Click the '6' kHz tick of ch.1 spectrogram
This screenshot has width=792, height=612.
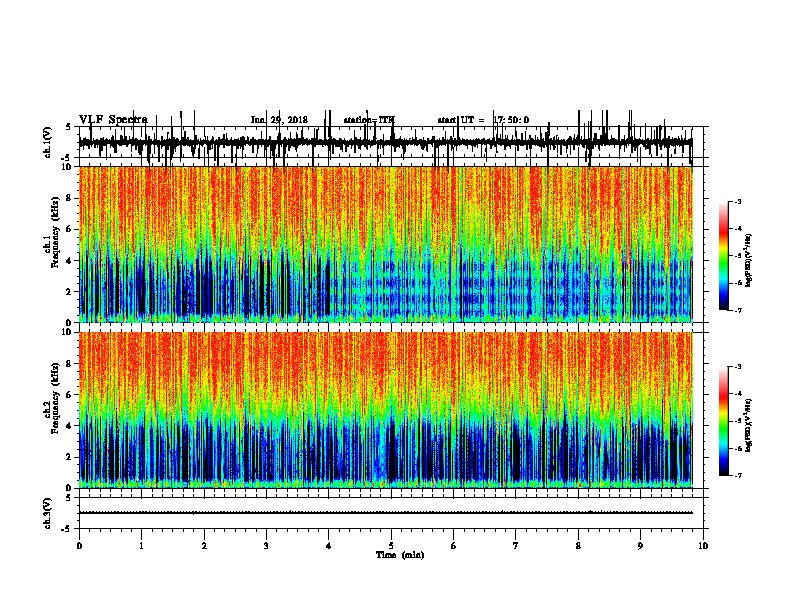(x=69, y=229)
